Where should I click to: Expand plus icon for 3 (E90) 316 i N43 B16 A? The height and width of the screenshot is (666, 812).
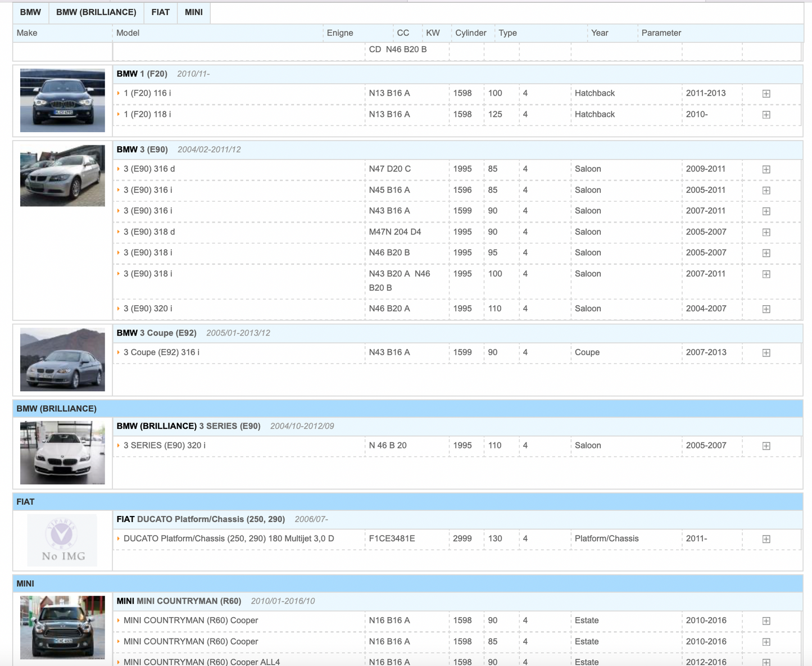click(766, 211)
